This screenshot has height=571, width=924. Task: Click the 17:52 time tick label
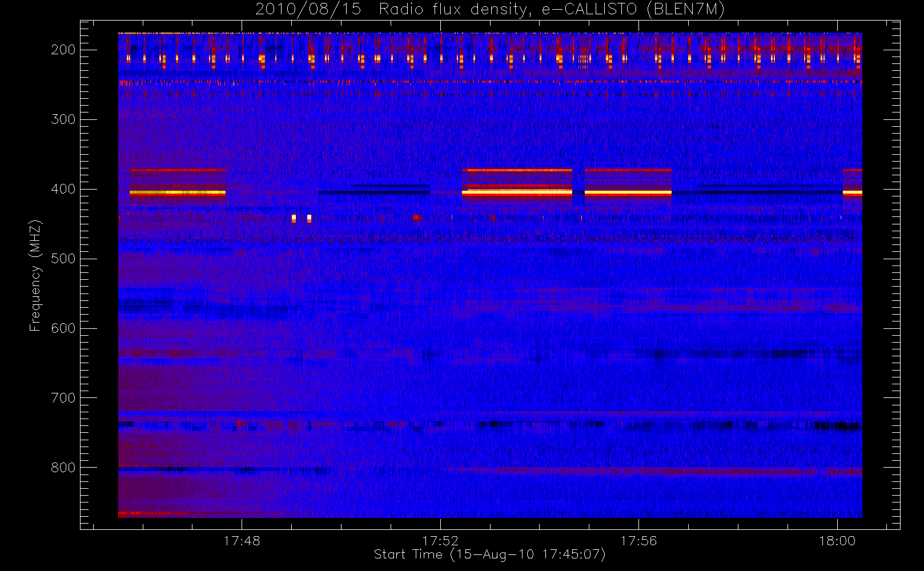click(x=440, y=541)
